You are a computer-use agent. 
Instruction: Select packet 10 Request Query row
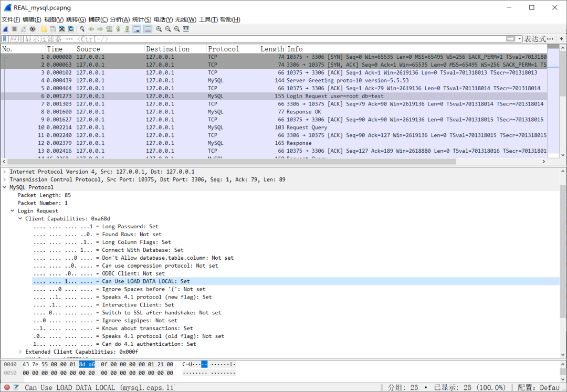[x=274, y=127]
